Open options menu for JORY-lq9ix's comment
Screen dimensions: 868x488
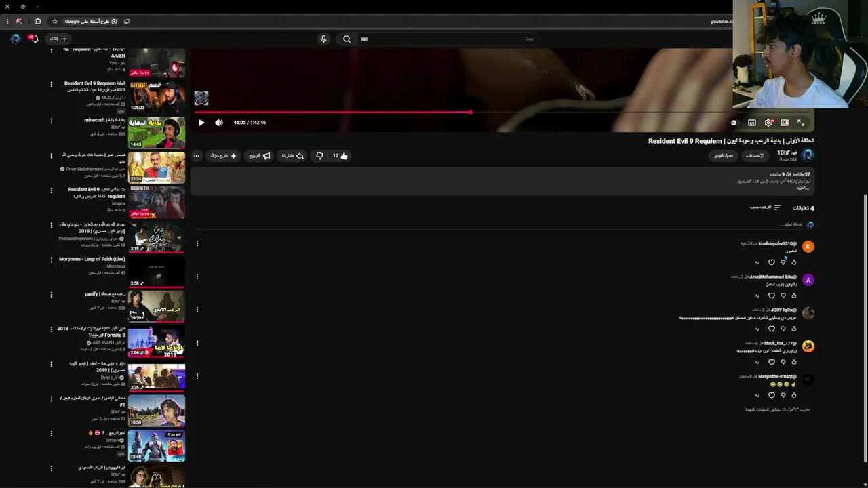[x=197, y=310]
